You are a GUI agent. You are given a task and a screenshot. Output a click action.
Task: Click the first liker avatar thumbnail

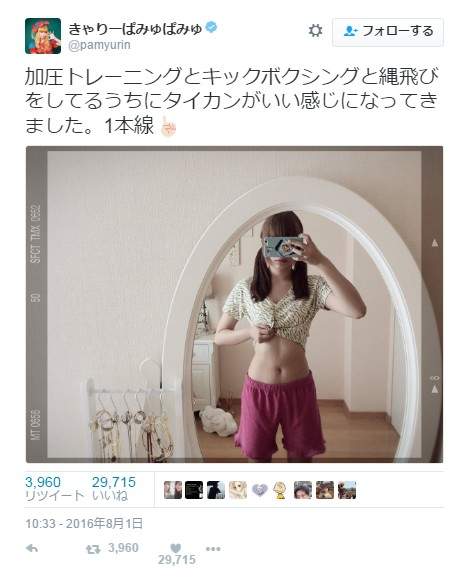(173, 490)
